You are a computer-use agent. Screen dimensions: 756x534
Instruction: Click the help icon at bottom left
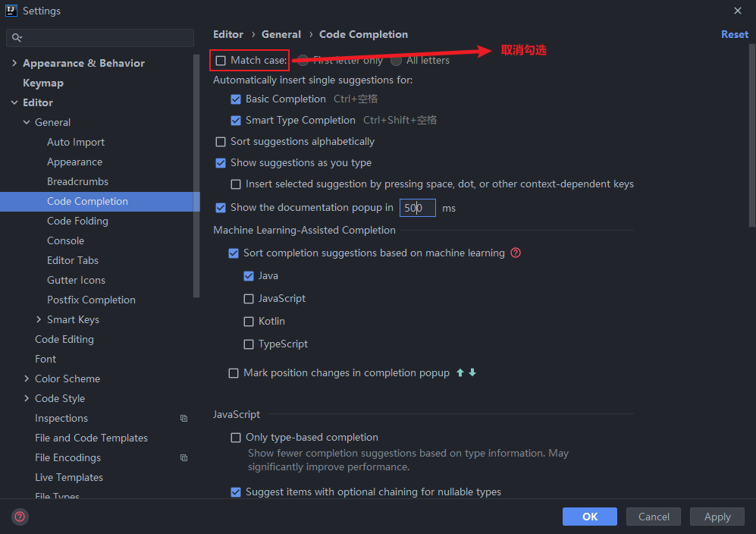20,517
